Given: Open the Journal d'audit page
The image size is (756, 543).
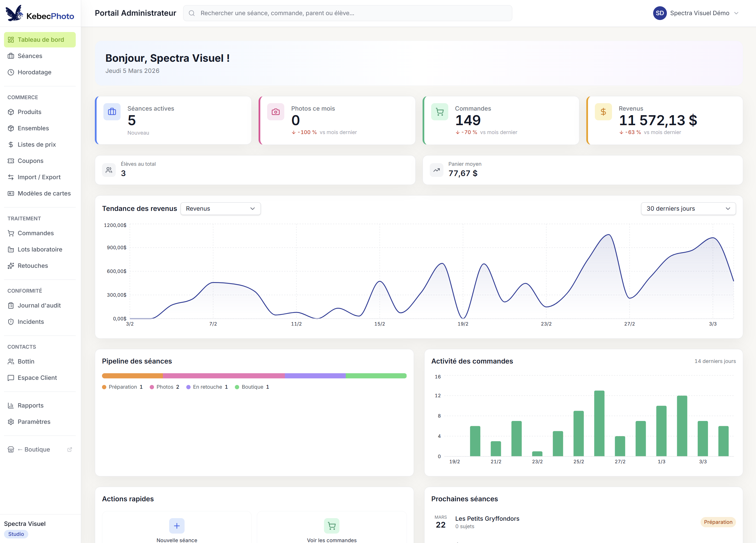Looking at the screenshot, I should click(39, 305).
